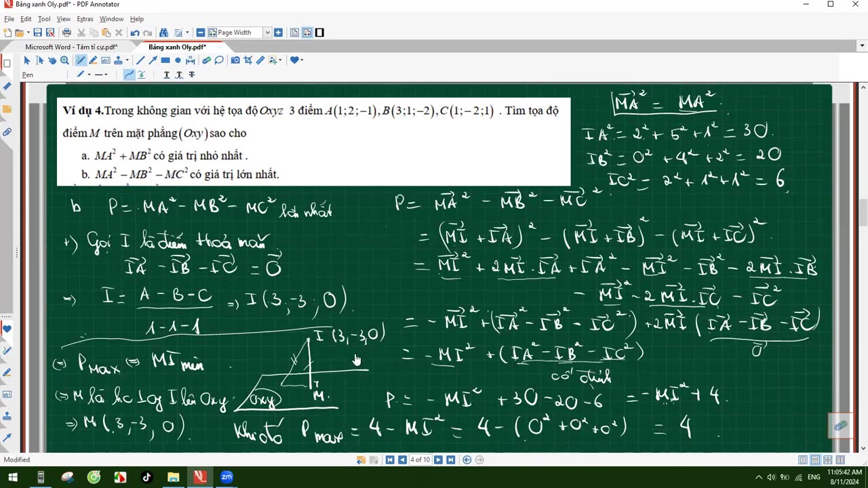Toggle single page view in toolbar
868x488 pixels.
(294, 33)
